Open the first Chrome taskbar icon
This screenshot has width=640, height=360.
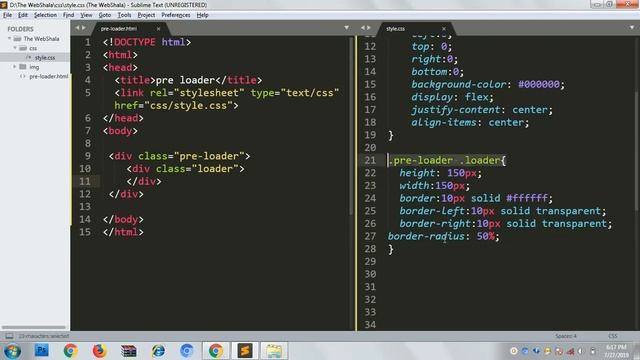[x=71, y=351]
